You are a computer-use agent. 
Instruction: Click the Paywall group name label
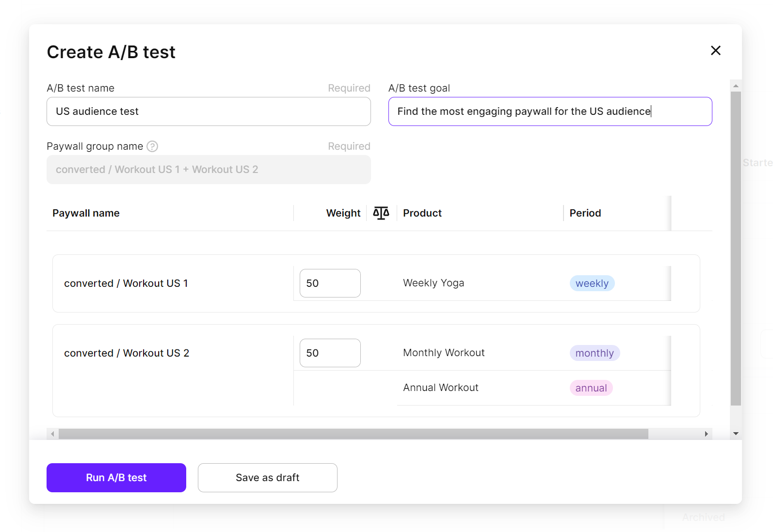click(95, 146)
